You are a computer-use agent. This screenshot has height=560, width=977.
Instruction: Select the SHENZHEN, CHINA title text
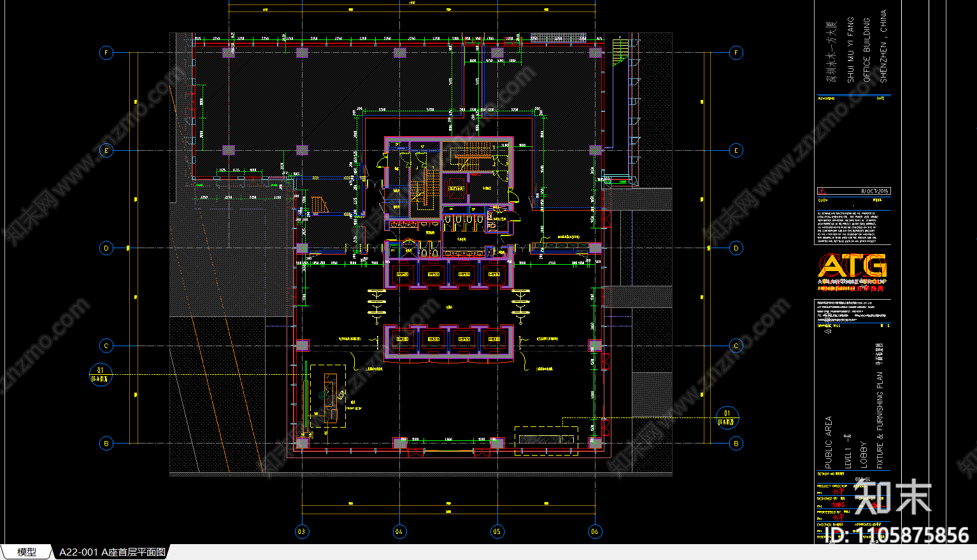(x=883, y=46)
